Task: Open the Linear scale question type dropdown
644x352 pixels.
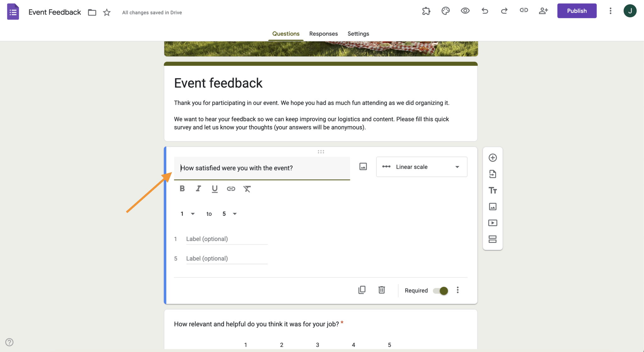Action: point(421,167)
